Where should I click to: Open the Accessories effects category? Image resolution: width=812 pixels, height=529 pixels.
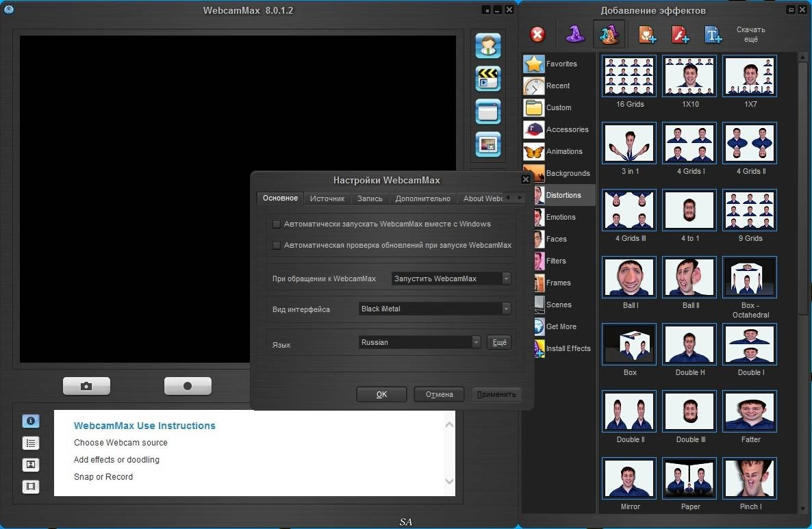coord(559,129)
